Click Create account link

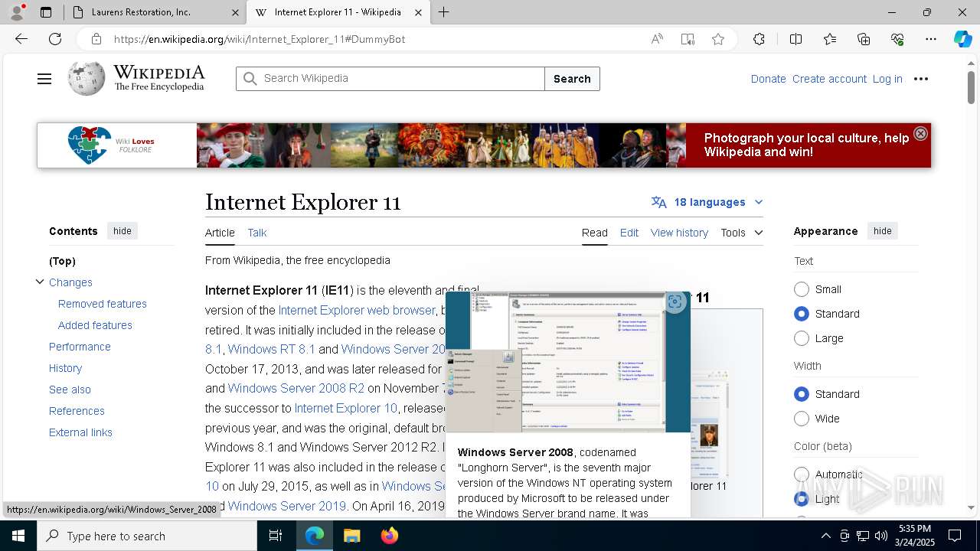click(829, 79)
